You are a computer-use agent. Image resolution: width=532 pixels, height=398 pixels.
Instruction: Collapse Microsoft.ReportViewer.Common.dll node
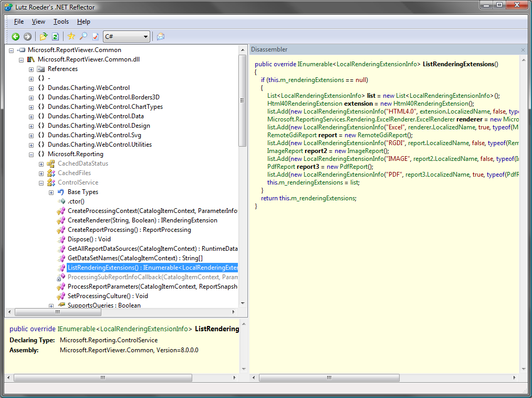[x=21, y=60]
